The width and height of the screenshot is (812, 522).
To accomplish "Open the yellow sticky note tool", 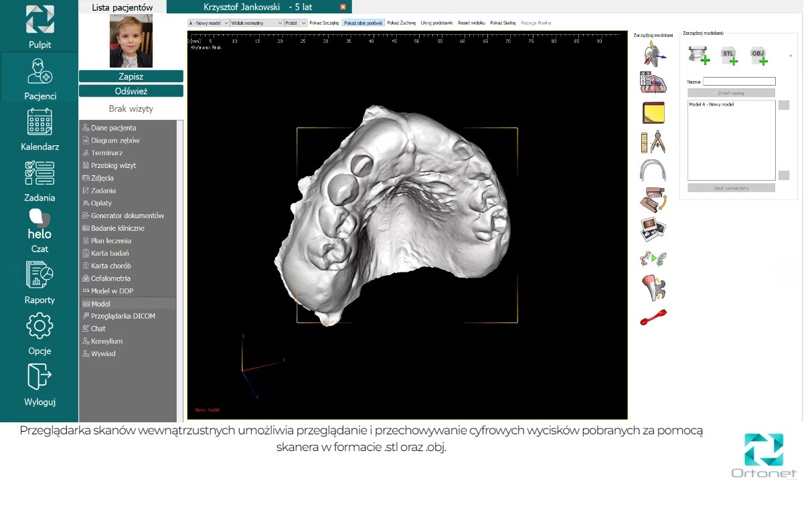I will coord(653,112).
